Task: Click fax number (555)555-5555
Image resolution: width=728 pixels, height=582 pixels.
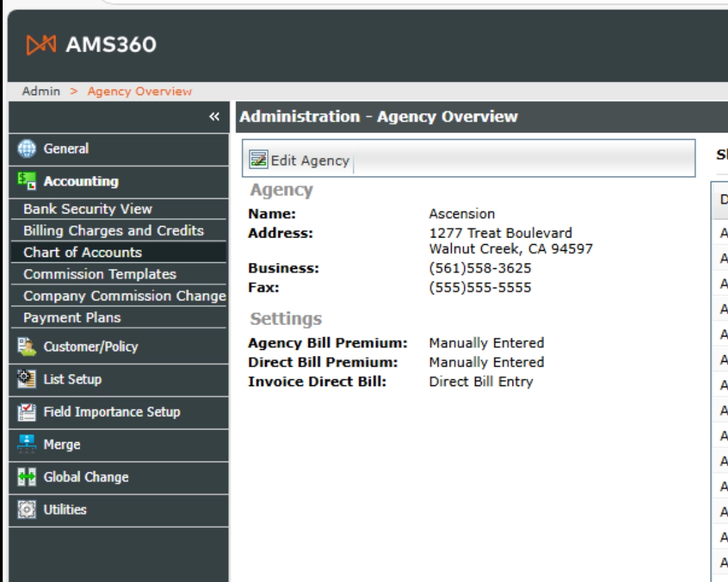Action: point(480,288)
